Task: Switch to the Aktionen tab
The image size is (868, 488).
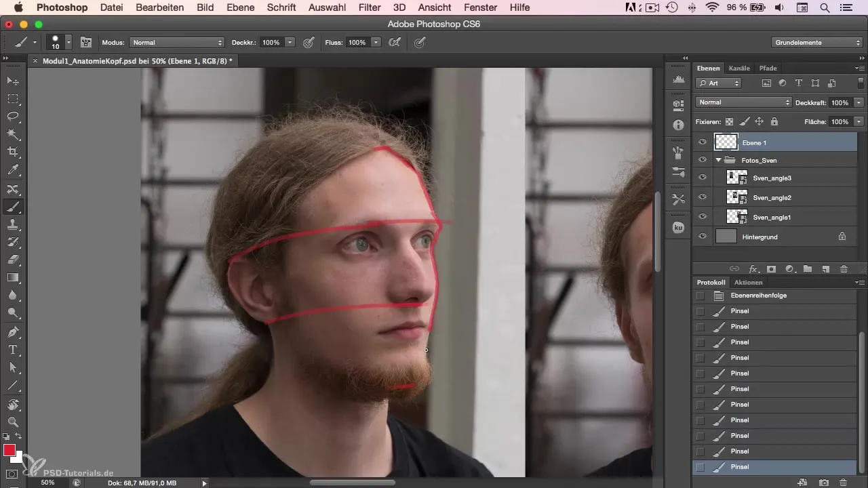Action: click(749, 282)
